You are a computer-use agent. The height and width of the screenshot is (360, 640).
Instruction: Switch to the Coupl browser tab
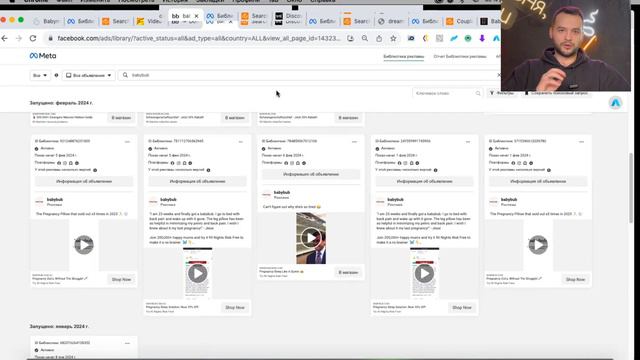(460, 21)
